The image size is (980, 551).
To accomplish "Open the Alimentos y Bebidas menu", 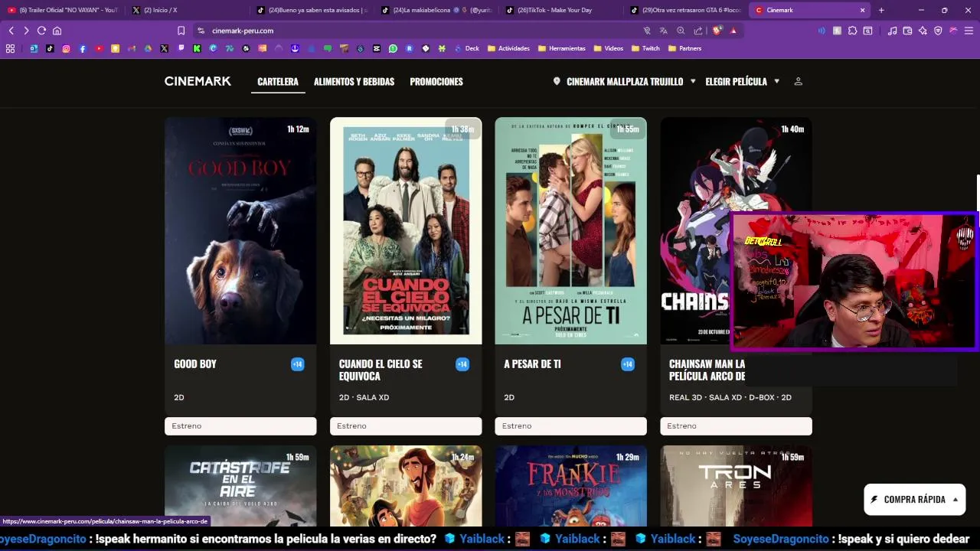I will click(x=354, y=81).
